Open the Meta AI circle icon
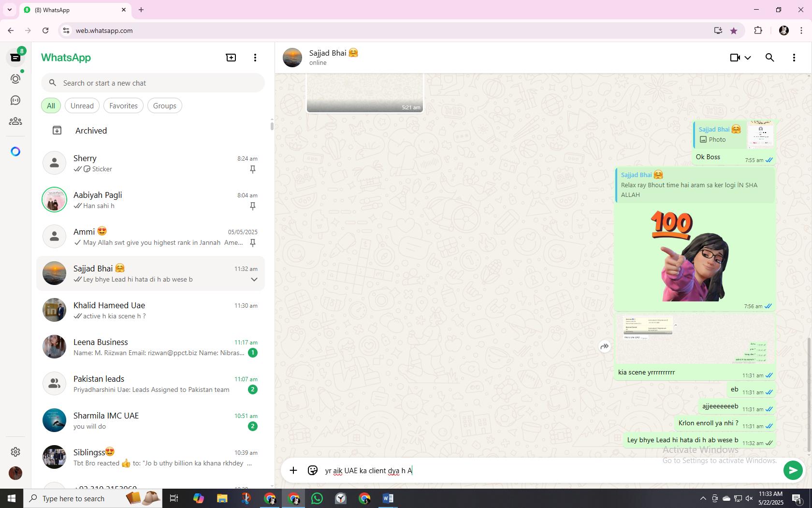 (15, 152)
